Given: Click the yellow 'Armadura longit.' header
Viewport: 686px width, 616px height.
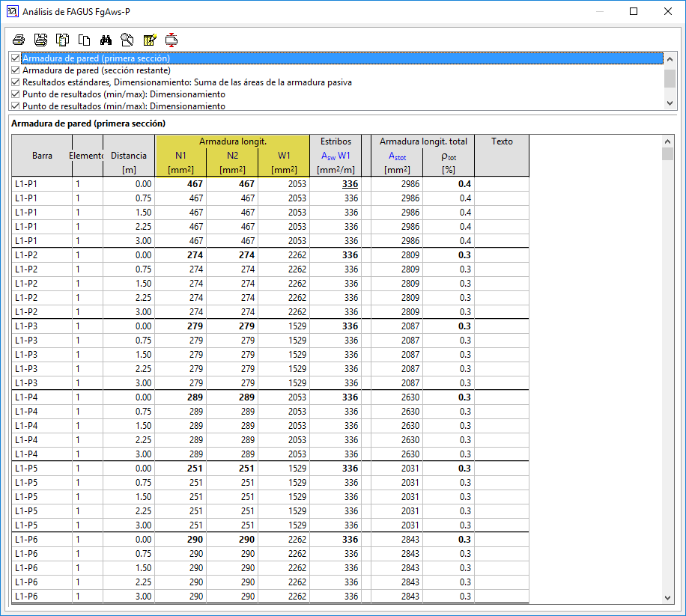Looking at the screenshot, I should pos(232,141).
